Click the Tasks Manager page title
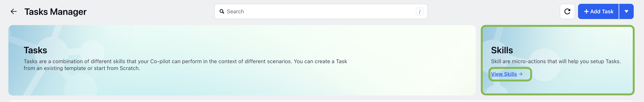Viewport: 644px width, 102px height. 55,12
